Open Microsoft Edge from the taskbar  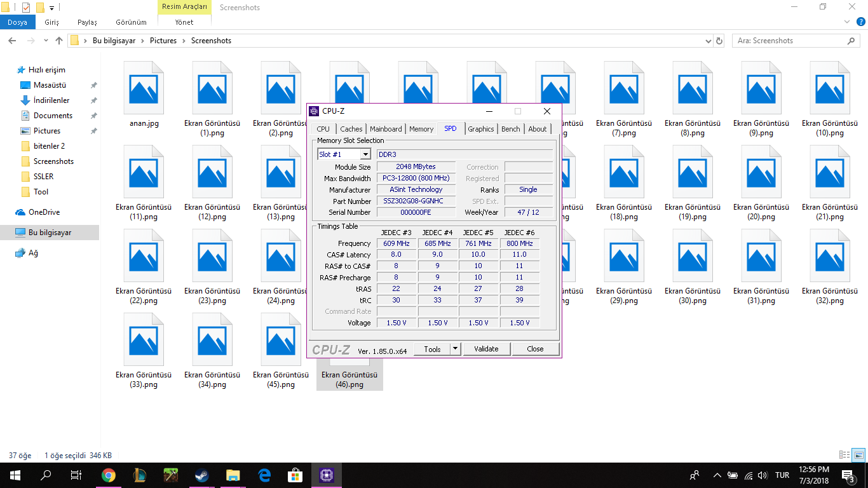(264, 475)
